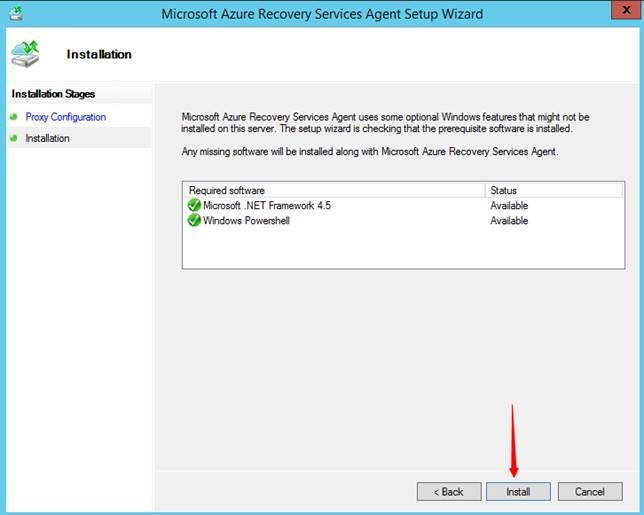Click the Installation Stages heading
The image size is (644, 515).
click(53, 94)
